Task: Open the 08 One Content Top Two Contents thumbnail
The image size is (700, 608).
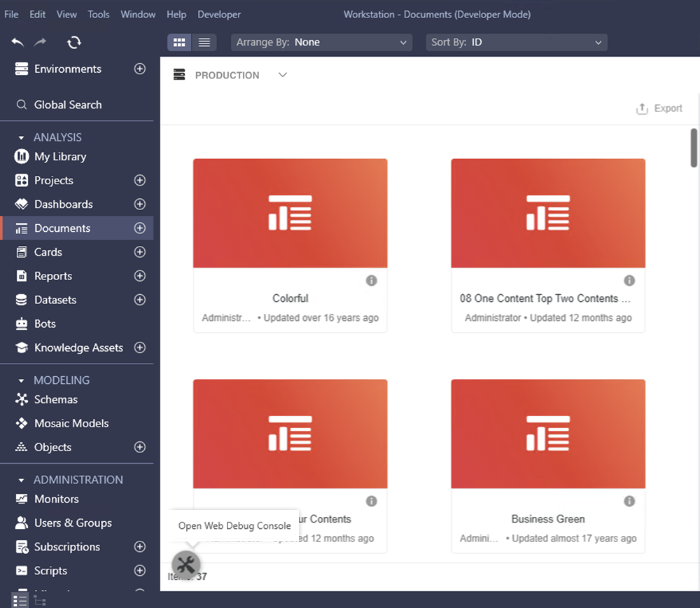Action: click(x=548, y=213)
